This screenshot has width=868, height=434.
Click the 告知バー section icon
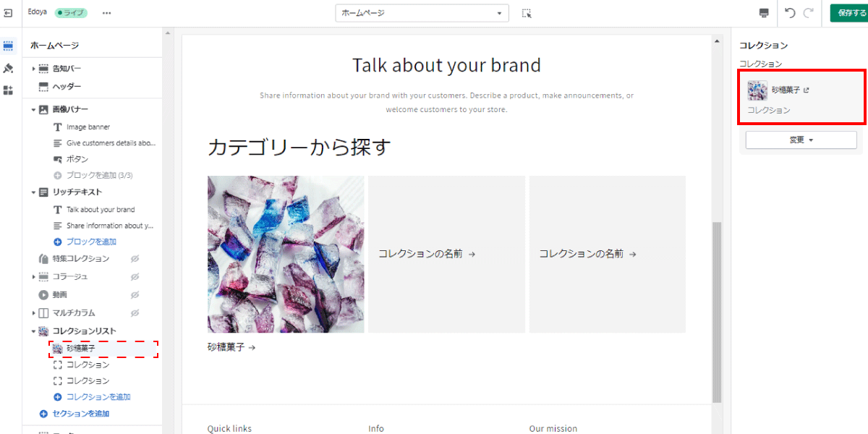pyautogui.click(x=43, y=69)
